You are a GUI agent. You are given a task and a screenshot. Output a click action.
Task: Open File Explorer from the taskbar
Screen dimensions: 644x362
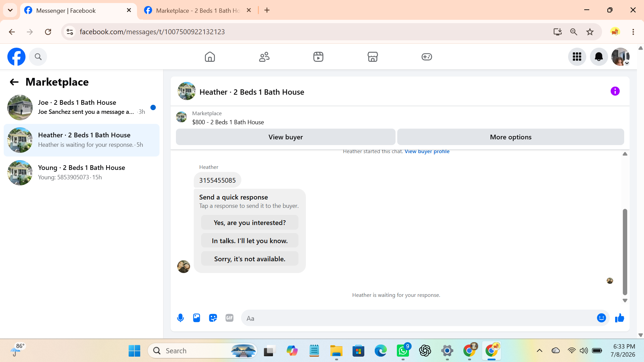pos(336,351)
